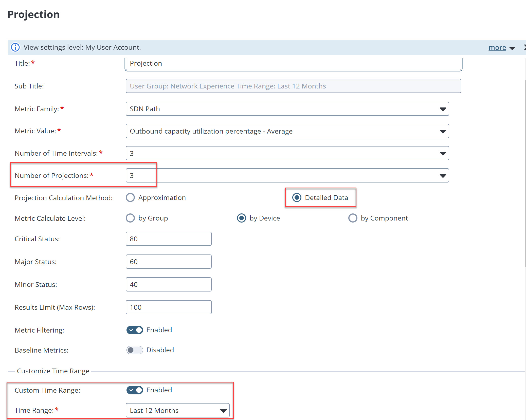This screenshot has height=420, width=526.
Task: Click the 'Customize Time Range' section heading
Action: (x=53, y=371)
